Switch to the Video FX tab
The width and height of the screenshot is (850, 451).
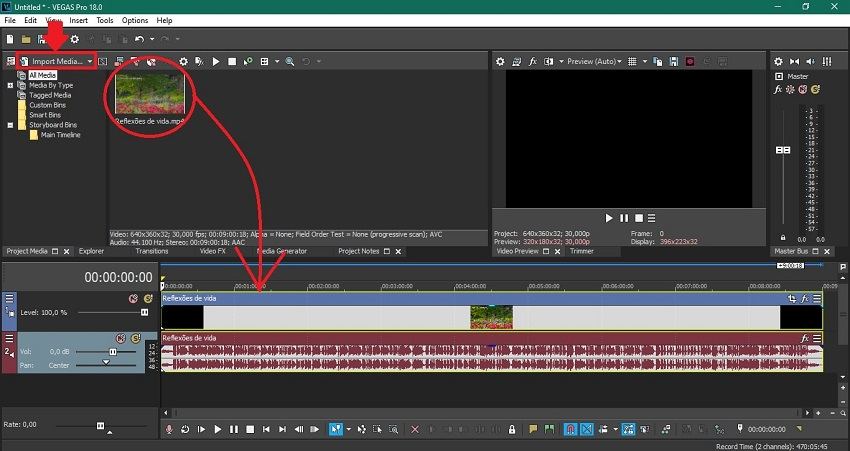point(213,251)
